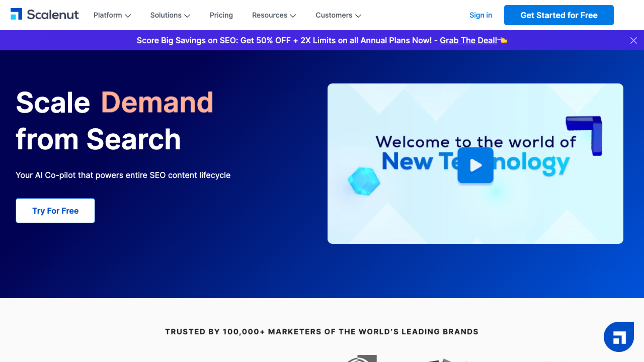Click the Try For Free button
Screen dimensions: 644x362
55,211
